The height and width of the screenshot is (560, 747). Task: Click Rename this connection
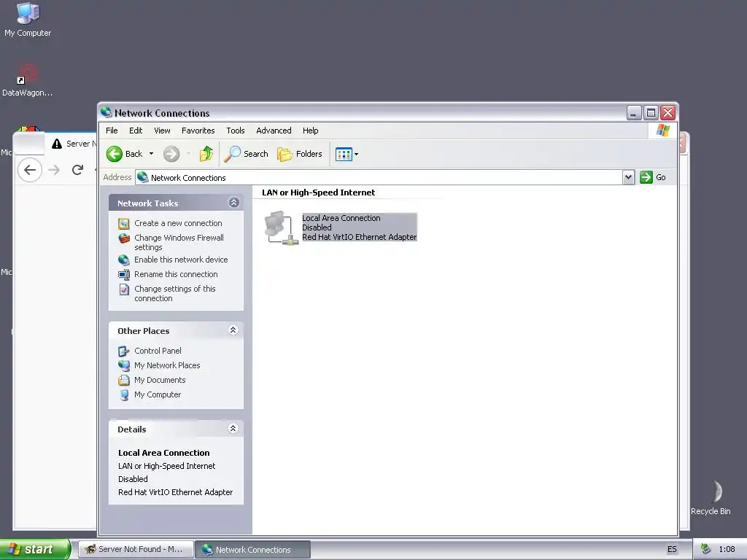pyautogui.click(x=176, y=274)
